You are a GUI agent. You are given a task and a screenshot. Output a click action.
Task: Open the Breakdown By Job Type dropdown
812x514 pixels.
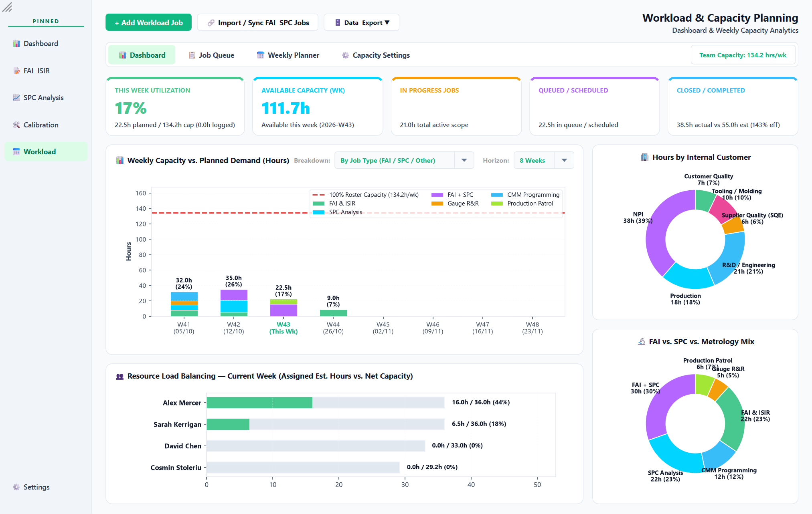(404, 160)
